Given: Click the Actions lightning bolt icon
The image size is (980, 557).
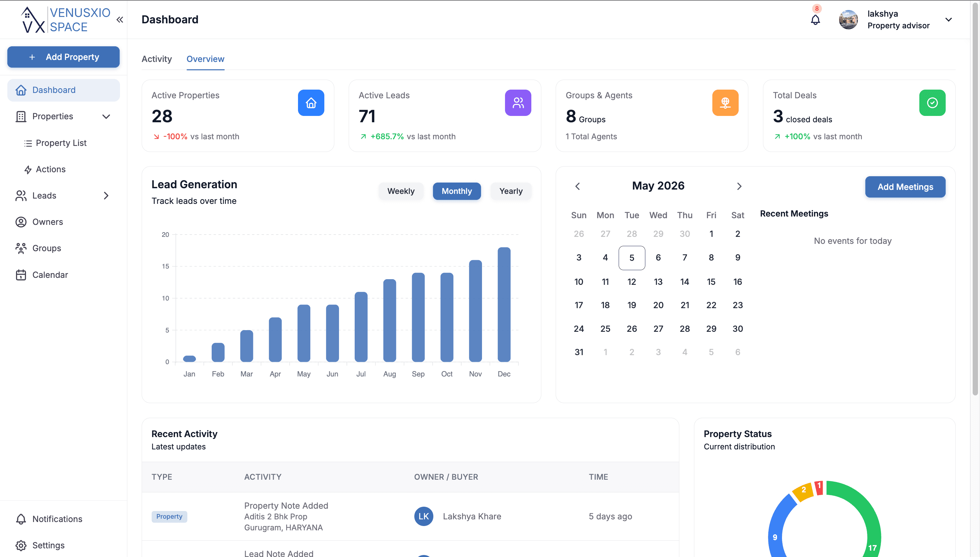Looking at the screenshot, I should click(x=28, y=170).
